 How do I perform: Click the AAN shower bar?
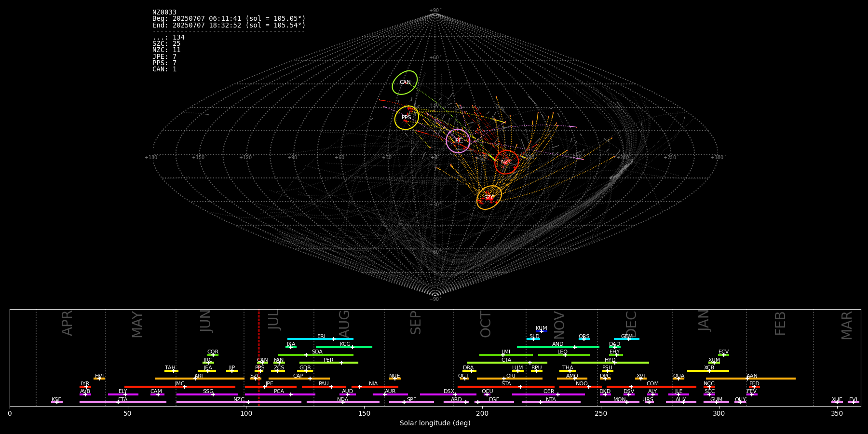tap(751, 379)
